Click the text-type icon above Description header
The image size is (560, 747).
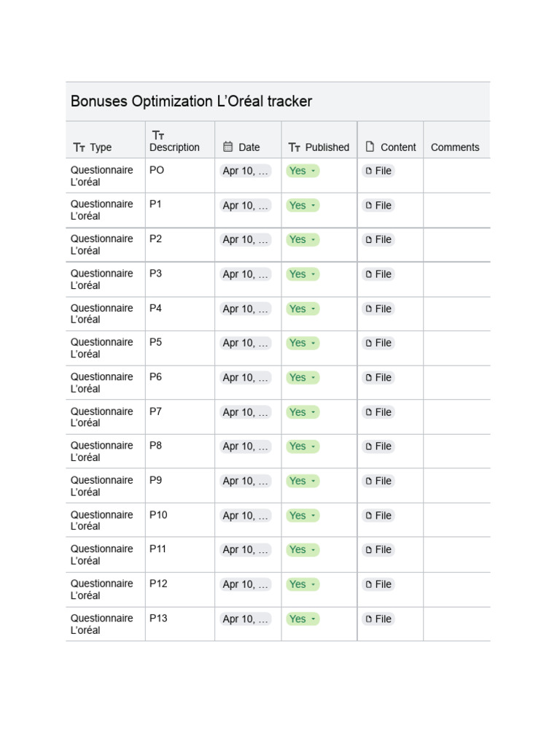158,135
